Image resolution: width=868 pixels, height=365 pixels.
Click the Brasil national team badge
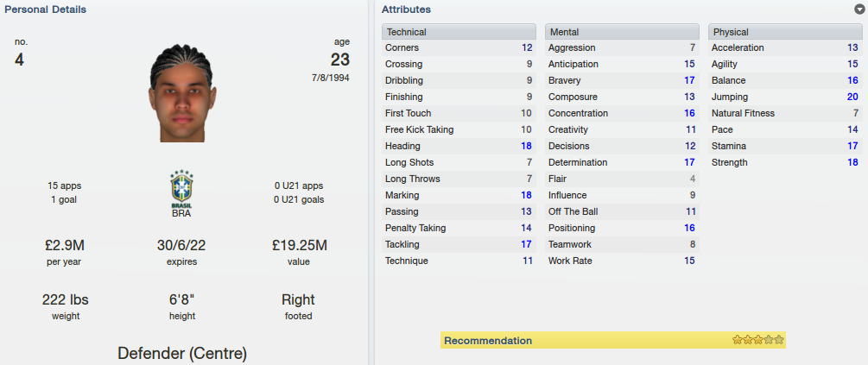point(181,189)
